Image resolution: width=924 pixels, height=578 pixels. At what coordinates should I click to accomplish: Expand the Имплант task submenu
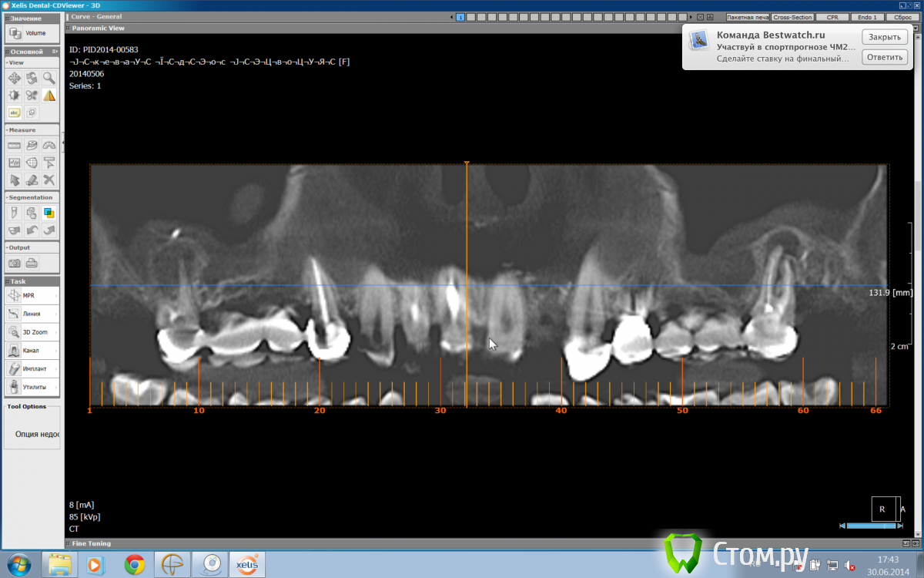(x=56, y=369)
